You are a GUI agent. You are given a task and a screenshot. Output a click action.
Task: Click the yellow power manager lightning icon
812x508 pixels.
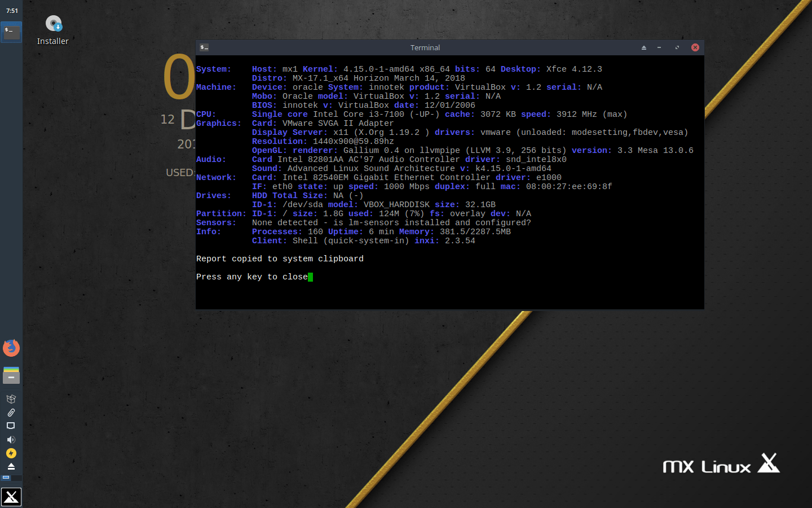11,453
